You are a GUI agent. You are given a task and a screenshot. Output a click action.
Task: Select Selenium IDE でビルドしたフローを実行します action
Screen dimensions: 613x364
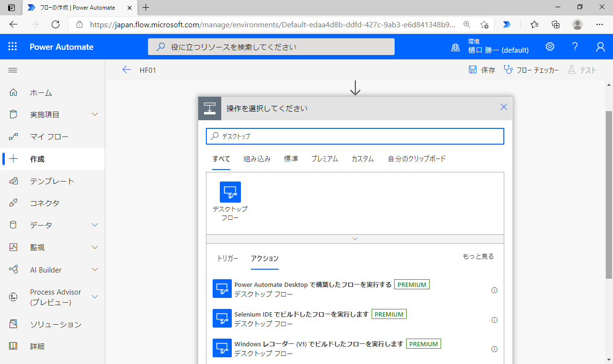coord(355,319)
